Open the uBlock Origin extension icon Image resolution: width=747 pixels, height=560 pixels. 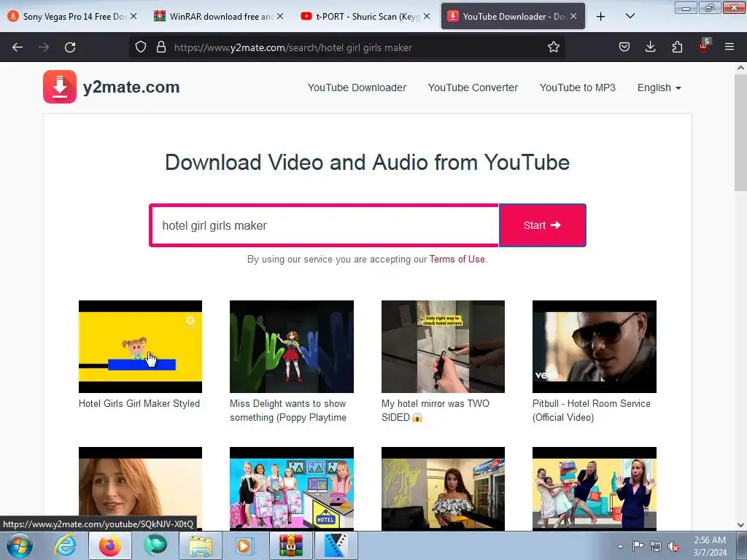tap(703, 46)
